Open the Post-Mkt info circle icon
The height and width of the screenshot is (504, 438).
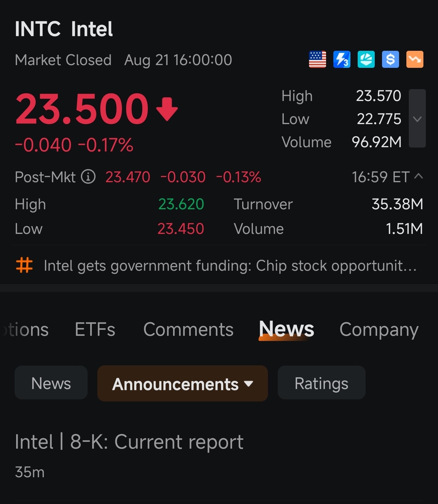(x=88, y=177)
